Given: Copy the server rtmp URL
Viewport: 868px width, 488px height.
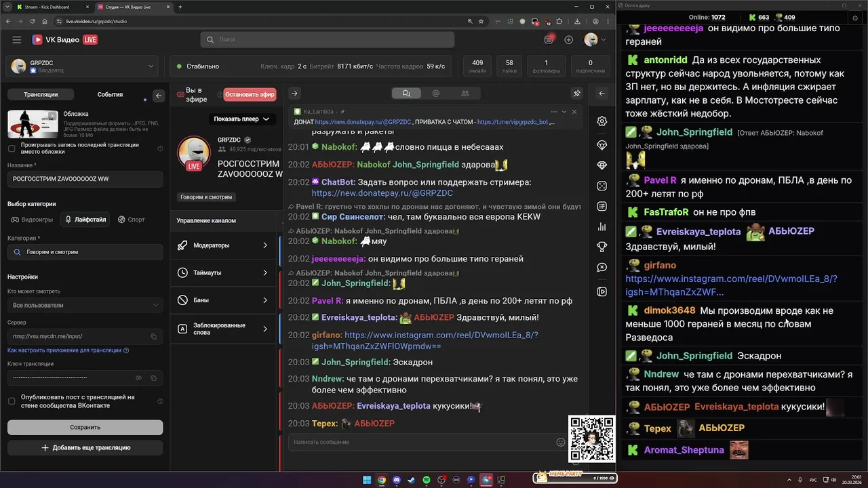Looking at the screenshot, I should click(154, 336).
